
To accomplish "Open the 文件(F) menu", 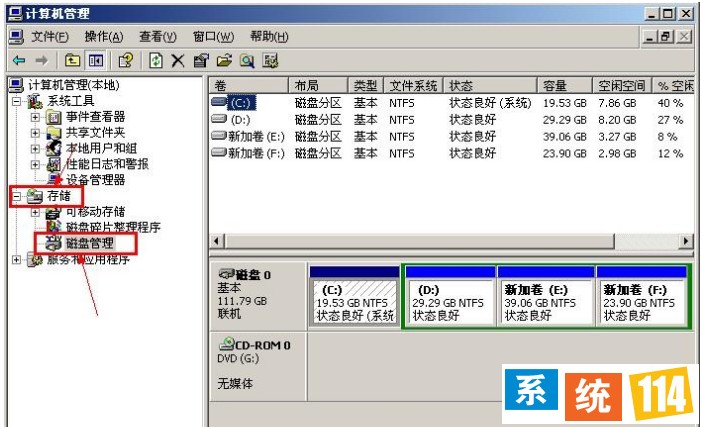I will click(50, 37).
